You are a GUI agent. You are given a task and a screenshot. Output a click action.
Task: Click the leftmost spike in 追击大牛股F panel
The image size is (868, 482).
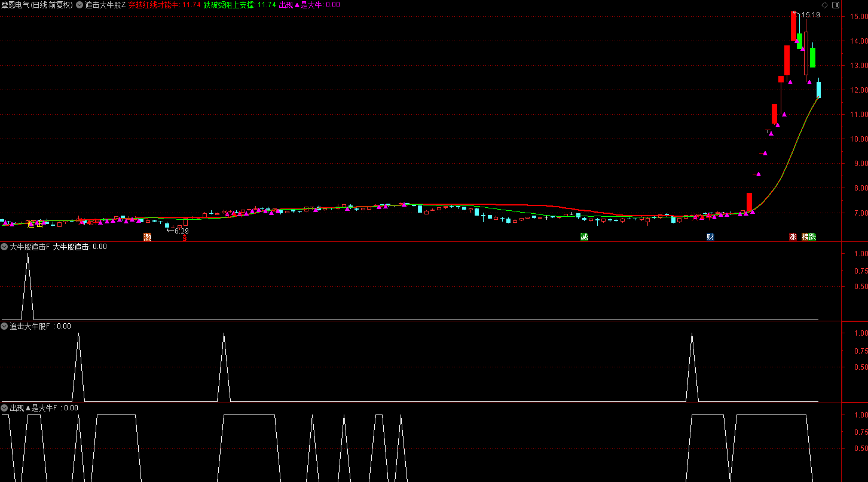[x=78, y=367]
